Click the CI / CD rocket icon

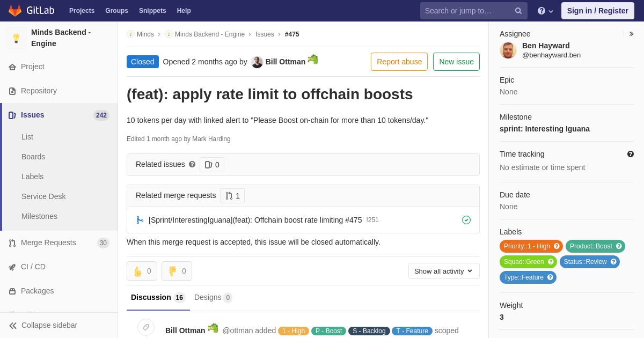[12, 267]
